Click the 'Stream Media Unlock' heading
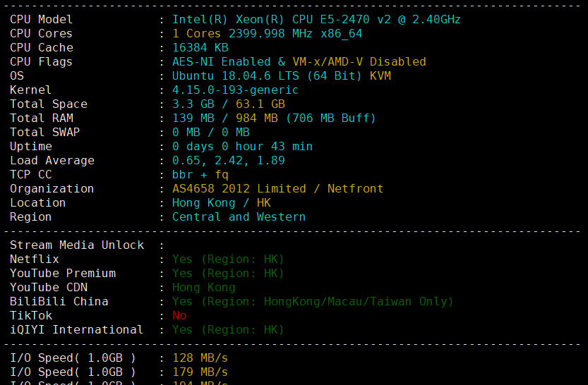 tap(77, 245)
